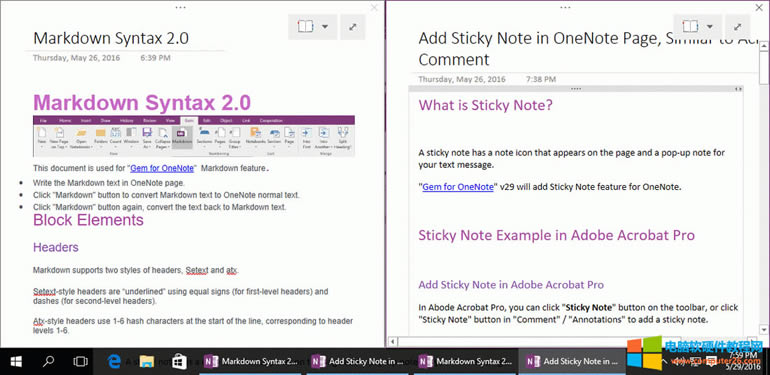Open taskbar search magnifier
770x375 pixels.
tap(48, 361)
